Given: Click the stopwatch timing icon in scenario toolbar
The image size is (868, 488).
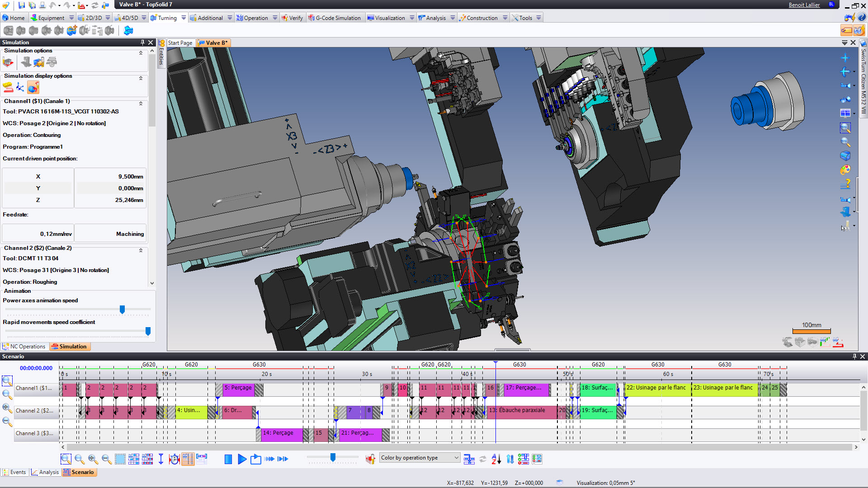Looking at the screenshot, I should [x=174, y=459].
